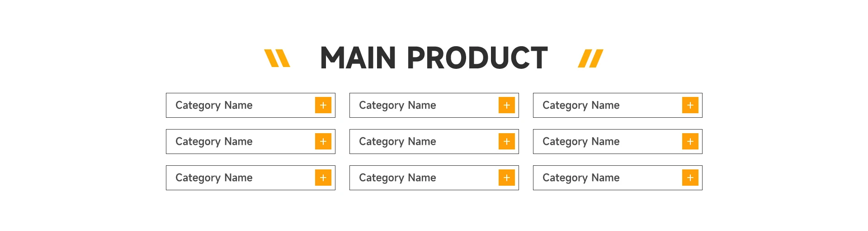The height and width of the screenshot is (231, 868).
Task: Click the Category Name text in the bottom-right box
Action: pos(581,178)
